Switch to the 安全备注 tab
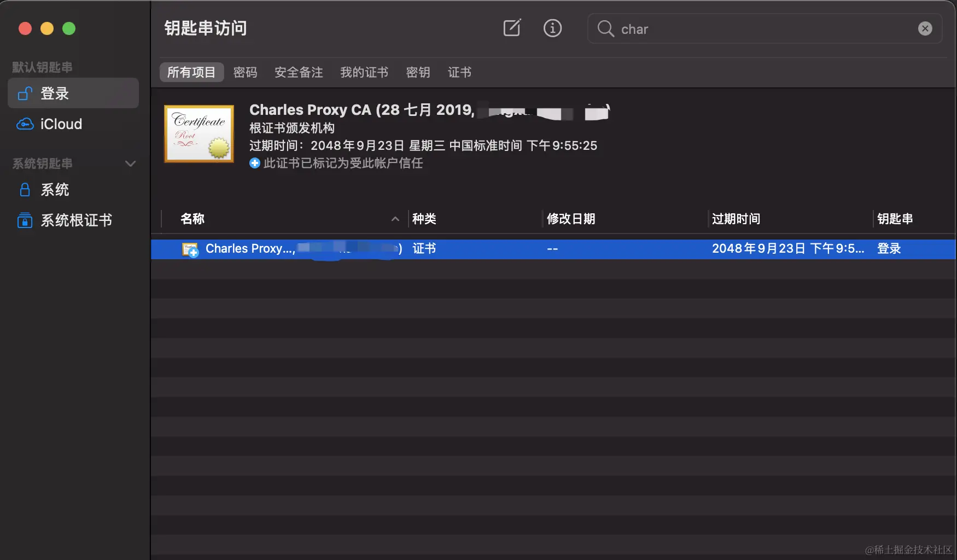The height and width of the screenshot is (560, 957). tap(299, 72)
